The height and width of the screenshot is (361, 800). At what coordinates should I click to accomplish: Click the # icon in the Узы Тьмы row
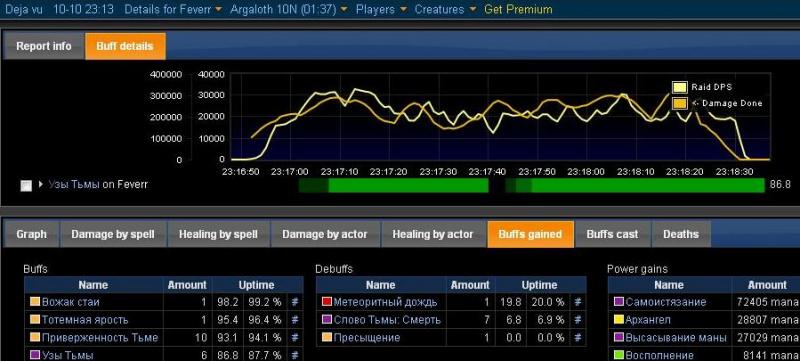(x=294, y=355)
